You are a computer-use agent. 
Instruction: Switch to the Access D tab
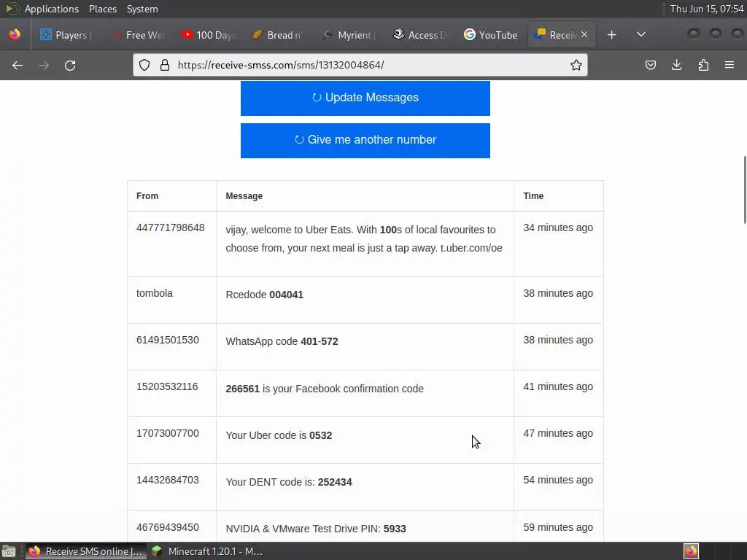tap(419, 35)
